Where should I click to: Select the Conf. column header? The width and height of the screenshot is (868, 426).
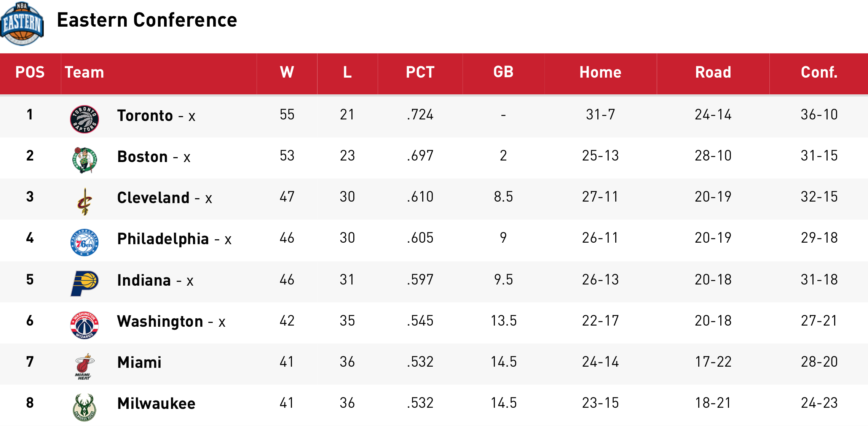819,72
